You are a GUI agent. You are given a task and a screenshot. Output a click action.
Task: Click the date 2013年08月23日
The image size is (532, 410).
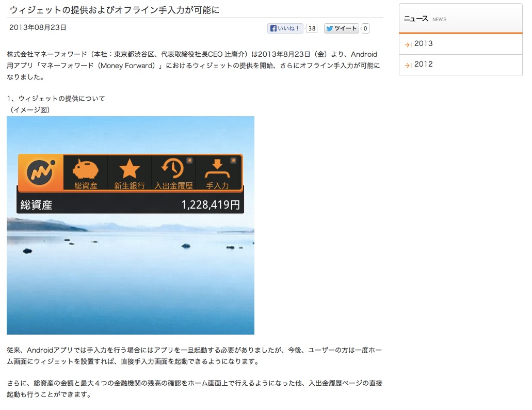click(x=38, y=27)
